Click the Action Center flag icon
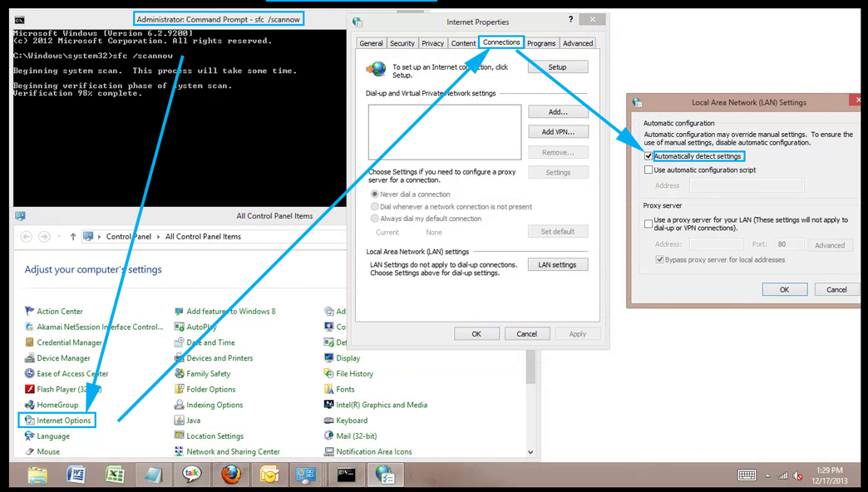The width and height of the screenshot is (868, 492). point(30,311)
